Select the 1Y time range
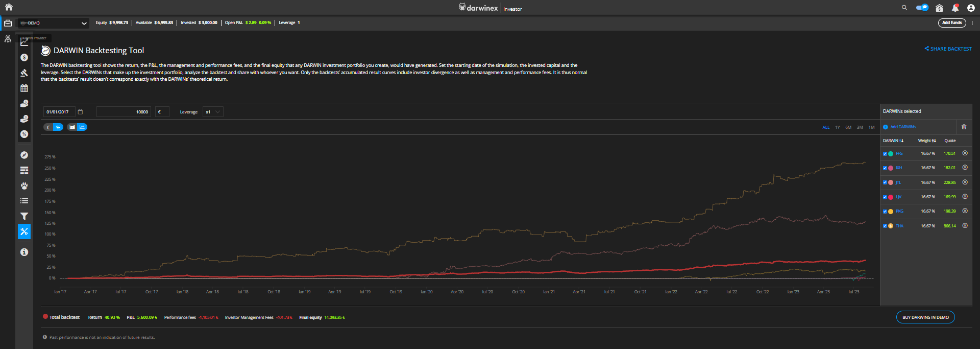 [838, 127]
